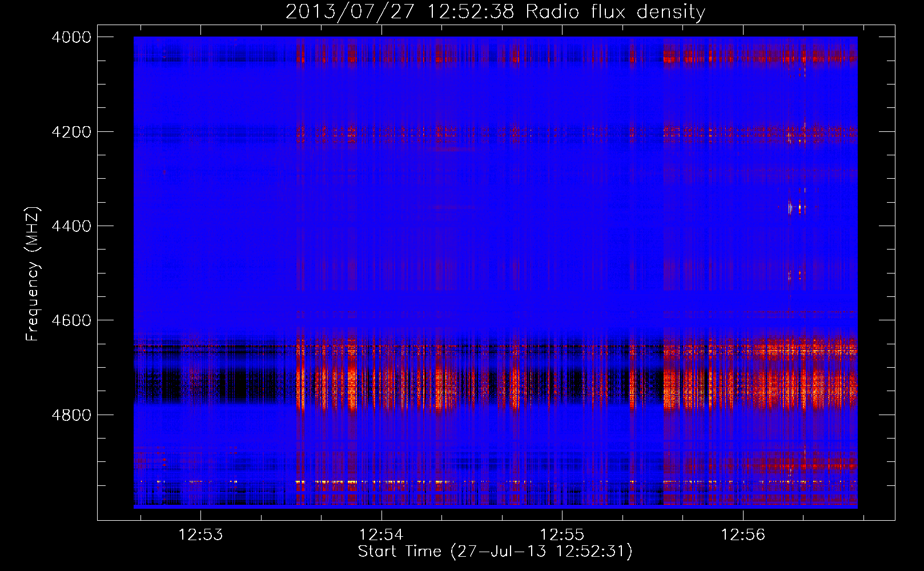Screen dimensions: 924x571
Task: Click the "Frequency (MHZ)" axis label
Action: coord(33,274)
